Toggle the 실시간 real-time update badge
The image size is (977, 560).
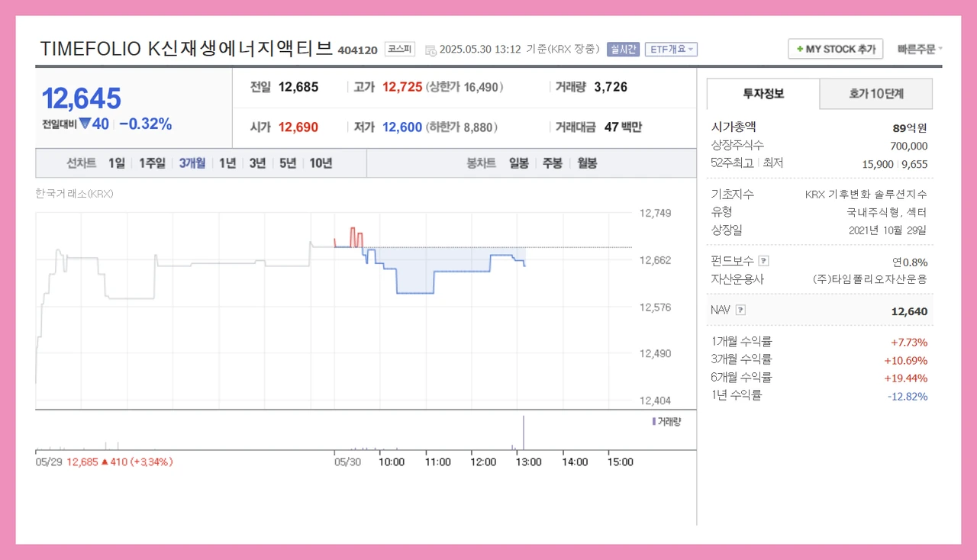pyautogui.click(x=622, y=48)
